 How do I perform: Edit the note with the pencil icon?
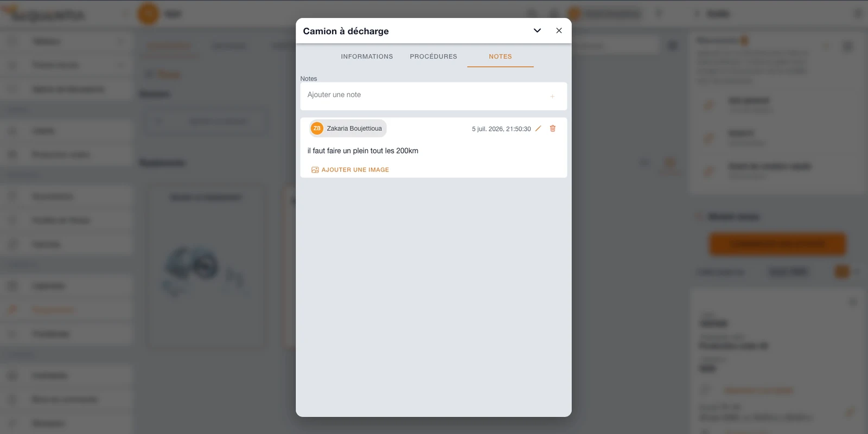click(538, 129)
